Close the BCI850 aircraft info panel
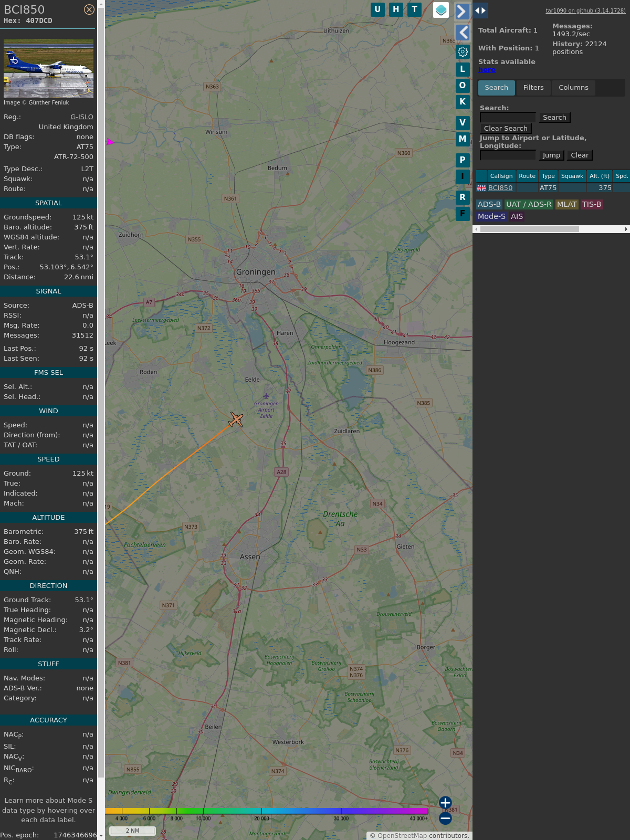The image size is (630, 840). pos(89,9)
